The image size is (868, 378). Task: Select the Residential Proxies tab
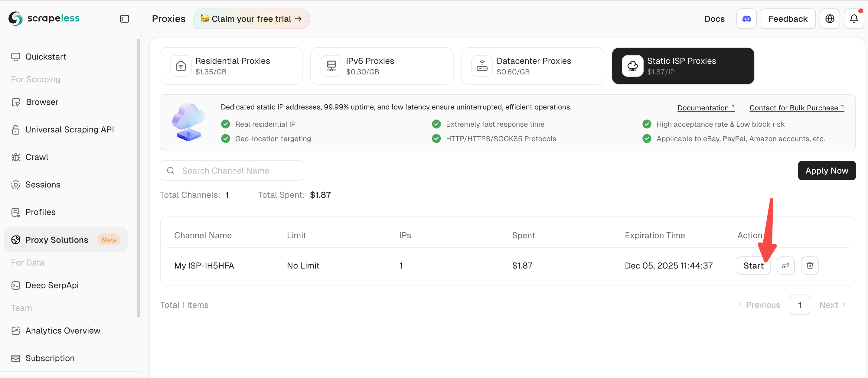click(231, 66)
